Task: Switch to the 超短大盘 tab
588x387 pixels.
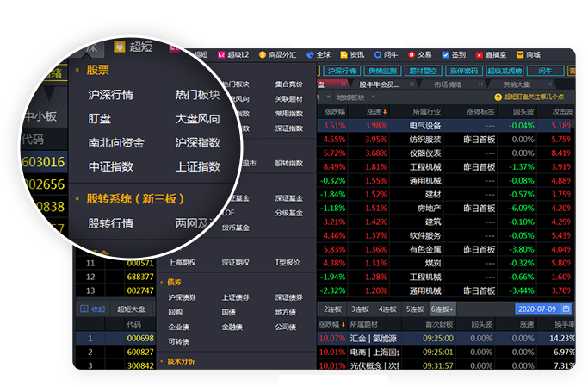Action: click(x=131, y=309)
